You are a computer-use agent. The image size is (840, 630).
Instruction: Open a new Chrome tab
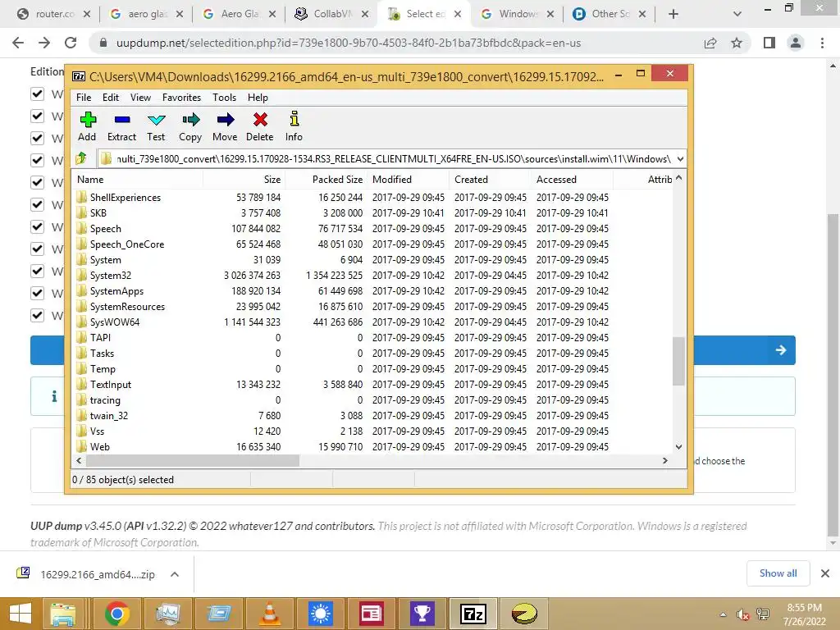(x=673, y=14)
